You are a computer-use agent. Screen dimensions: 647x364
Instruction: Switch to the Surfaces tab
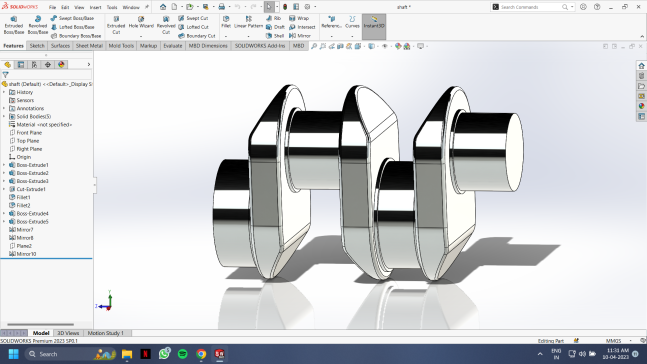(x=60, y=46)
